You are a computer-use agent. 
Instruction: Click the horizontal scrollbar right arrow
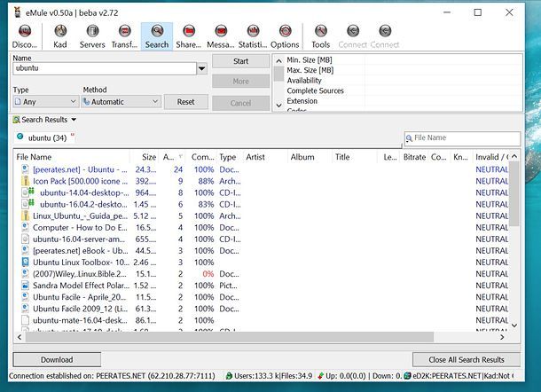[502, 337]
